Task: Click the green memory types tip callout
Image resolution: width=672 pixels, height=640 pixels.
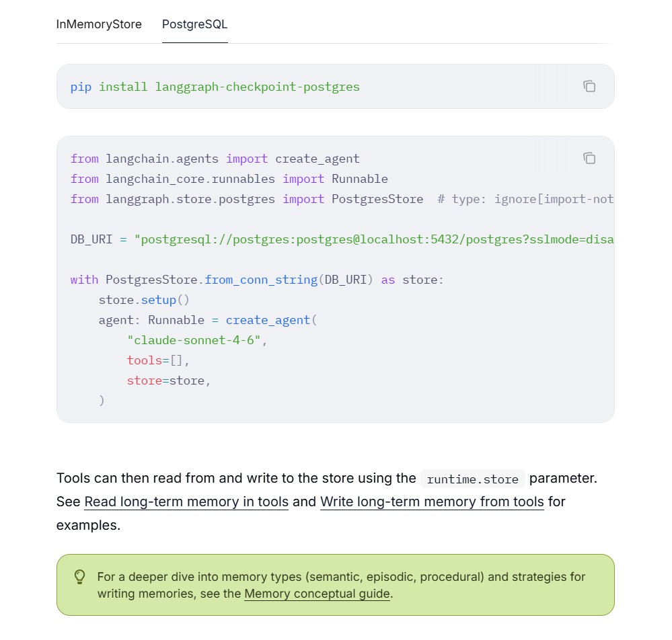Action: (336, 585)
